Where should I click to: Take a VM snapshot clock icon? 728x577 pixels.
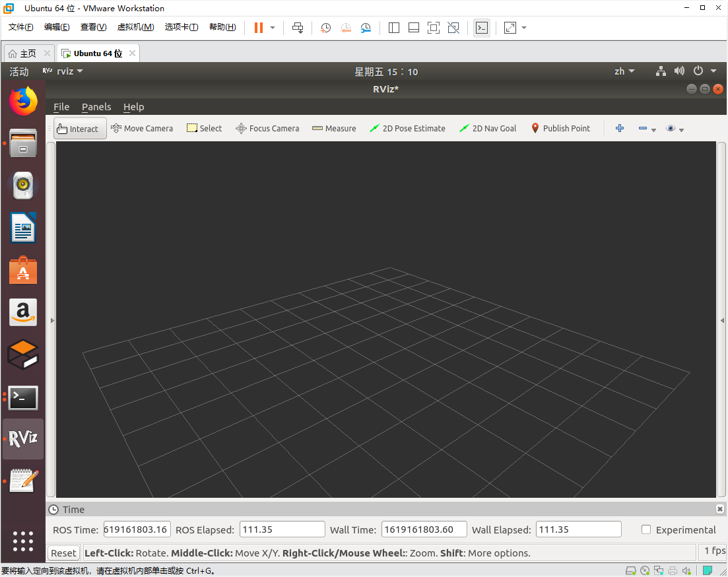pos(325,28)
